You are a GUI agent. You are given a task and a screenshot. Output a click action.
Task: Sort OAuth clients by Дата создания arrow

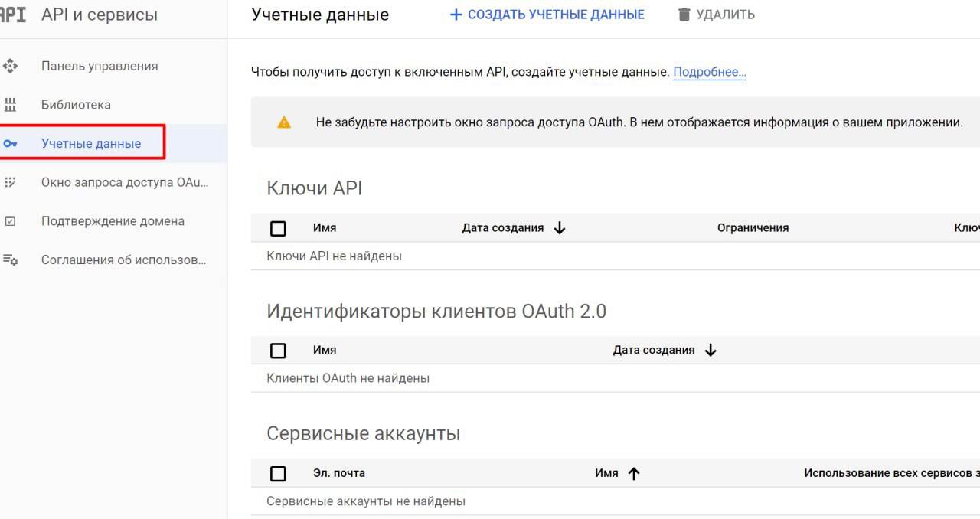pyautogui.click(x=710, y=351)
